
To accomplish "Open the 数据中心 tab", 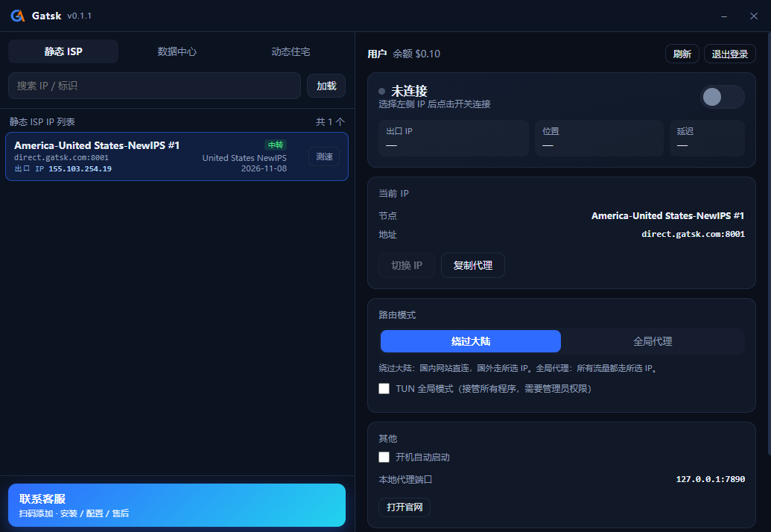I will (x=177, y=51).
